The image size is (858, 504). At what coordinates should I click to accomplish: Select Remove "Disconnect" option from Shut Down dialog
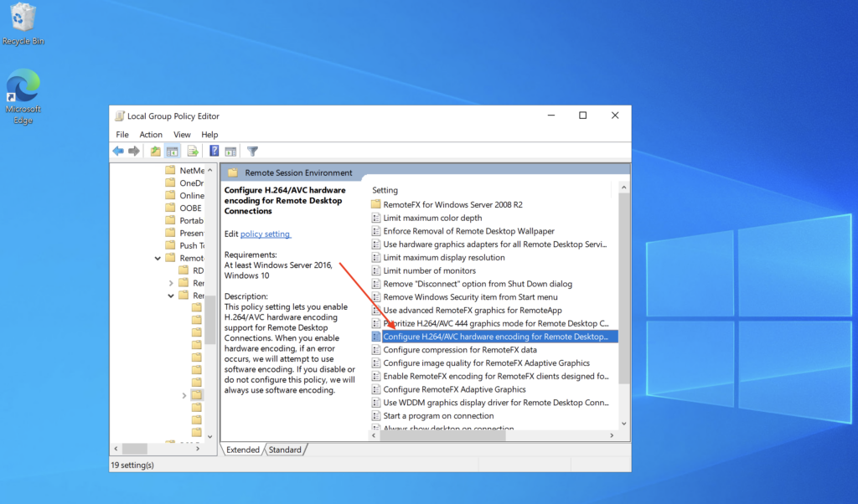point(477,284)
